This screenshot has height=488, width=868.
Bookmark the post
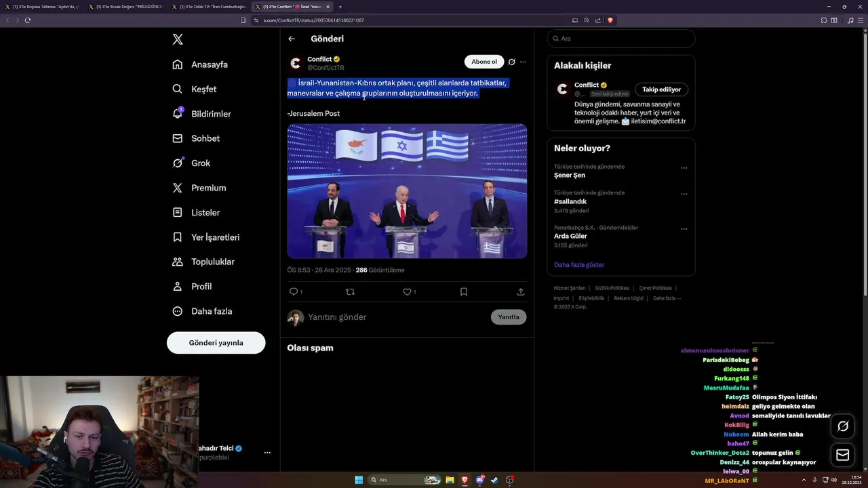pyautogui.click(x=464, y=291)
